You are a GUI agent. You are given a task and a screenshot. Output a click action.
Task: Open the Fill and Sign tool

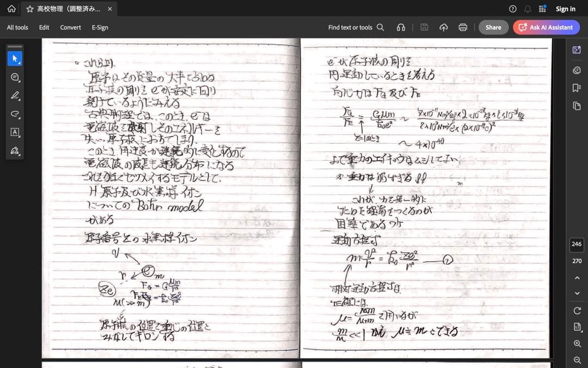[x=15, y=151]
